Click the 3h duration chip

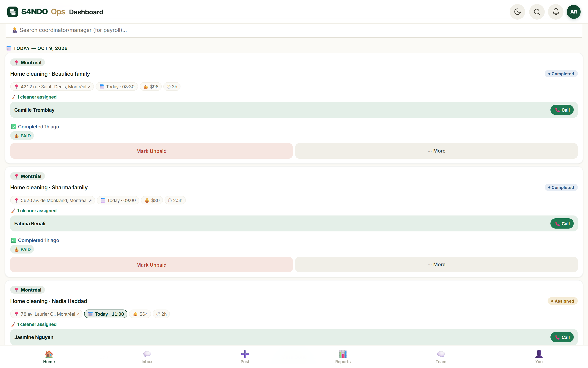[x=172, y=87]
